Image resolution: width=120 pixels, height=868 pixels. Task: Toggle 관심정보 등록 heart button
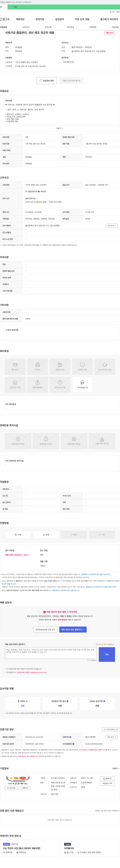click(x=46, y=81)
